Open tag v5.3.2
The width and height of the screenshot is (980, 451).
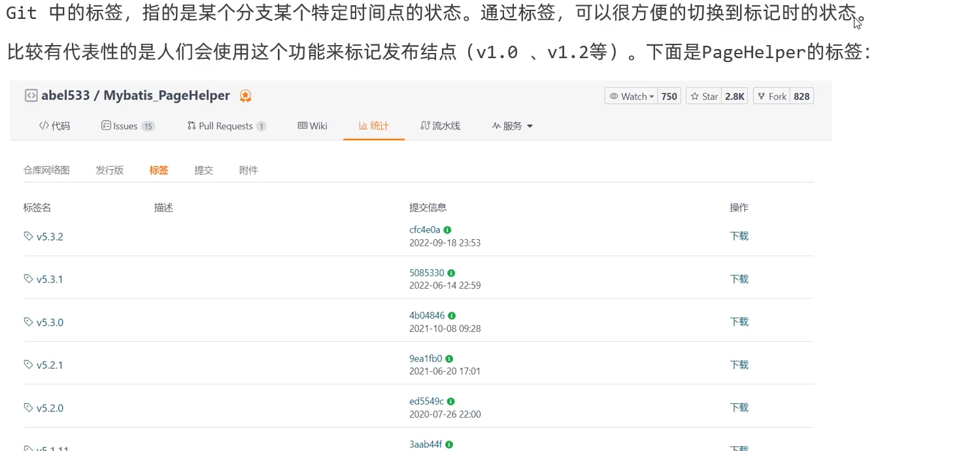click(50, 236)
